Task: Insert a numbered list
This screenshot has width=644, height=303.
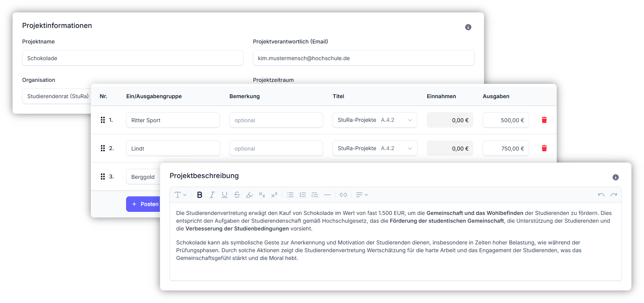Action: [303, 195]
